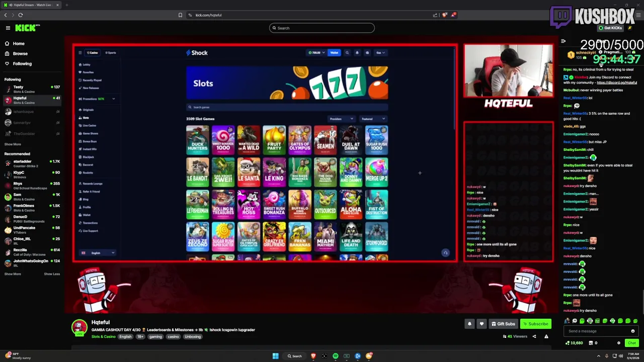Viewport: 644px width, 362px height.
Task: Click Slots & Casino category link
Action: coord(103,336)
